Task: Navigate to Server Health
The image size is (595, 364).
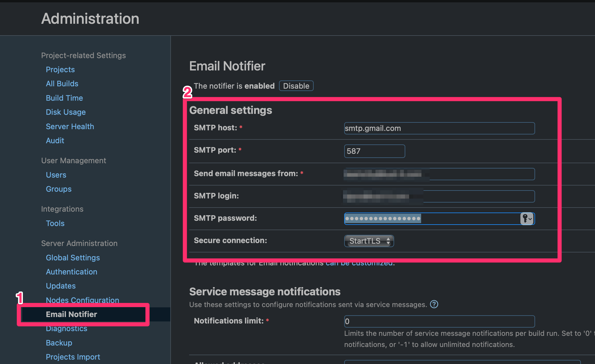Action: 70,127
